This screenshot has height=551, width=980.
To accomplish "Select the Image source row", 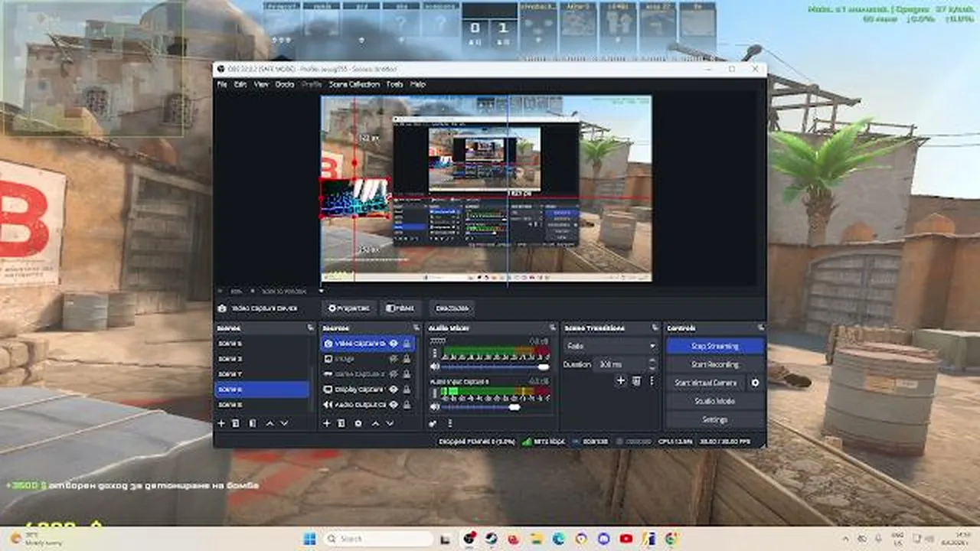I will [367, 359].
